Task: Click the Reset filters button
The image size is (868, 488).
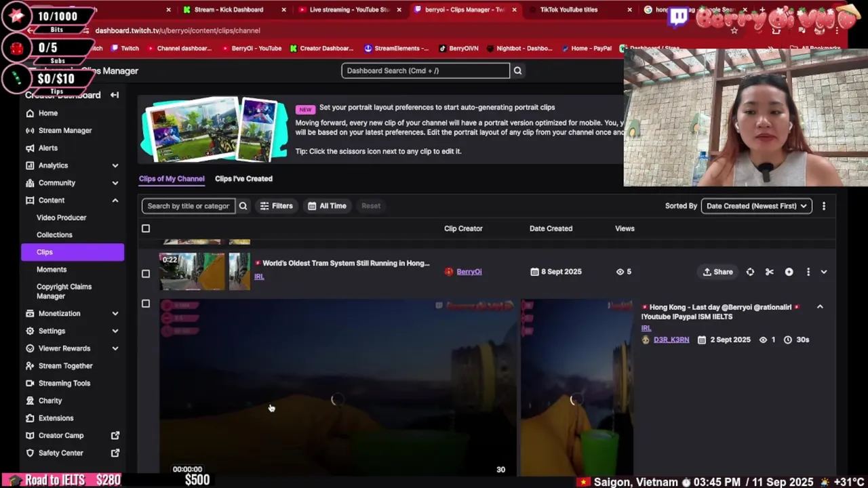Action: click(371, 206)
